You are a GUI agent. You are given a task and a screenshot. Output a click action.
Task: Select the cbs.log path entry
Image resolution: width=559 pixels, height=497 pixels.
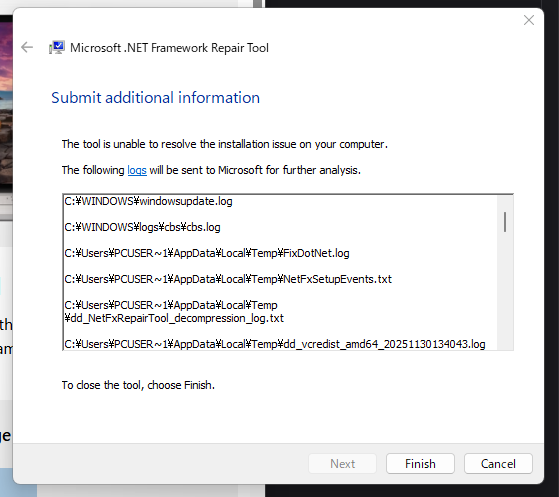pos(142,227)
